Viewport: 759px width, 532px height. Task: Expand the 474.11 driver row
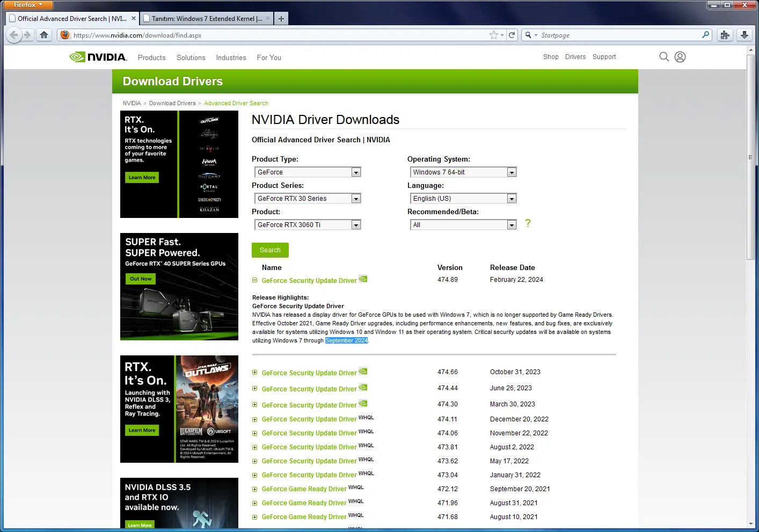click(x=255, y=419)
